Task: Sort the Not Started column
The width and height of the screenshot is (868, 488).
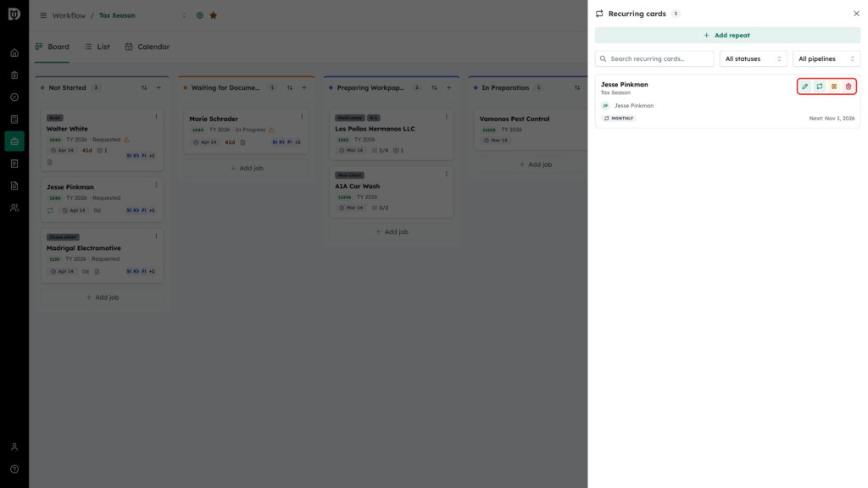Action: (x=144, y=87)
